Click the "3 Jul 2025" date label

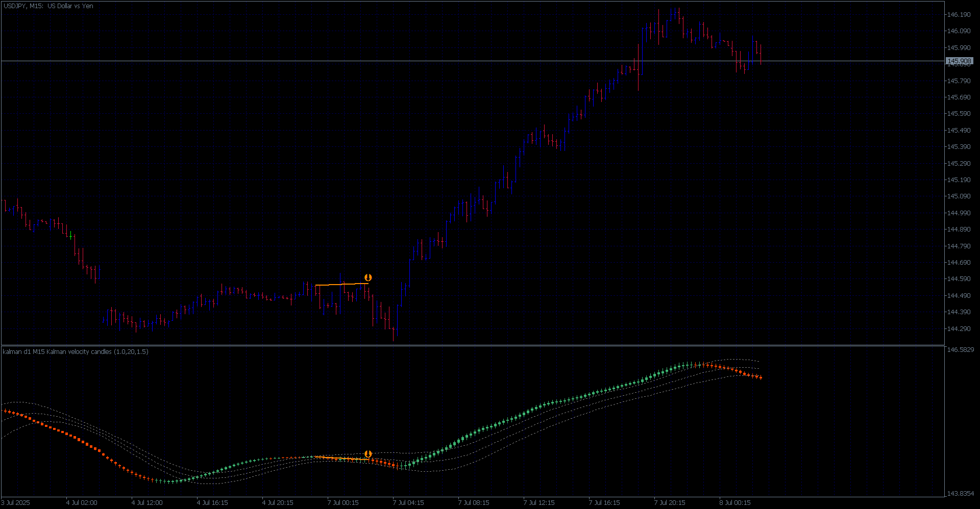(16, 503)
